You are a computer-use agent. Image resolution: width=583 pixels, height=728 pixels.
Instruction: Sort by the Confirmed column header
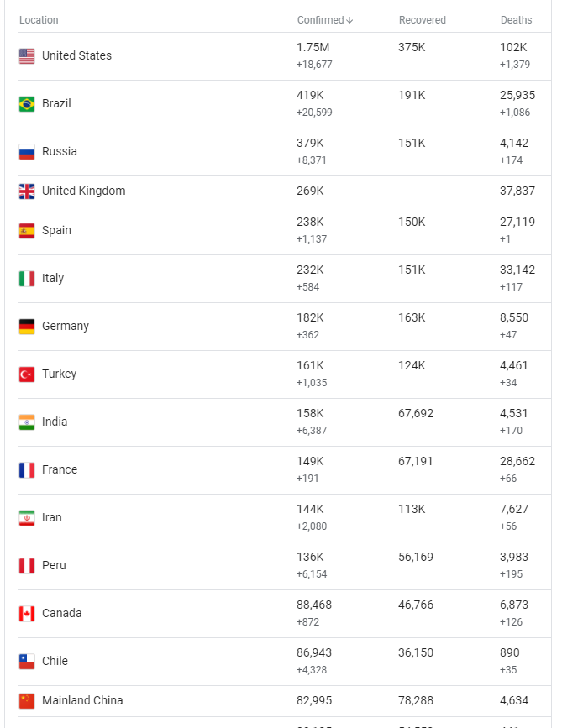click(x=321, y=20)
